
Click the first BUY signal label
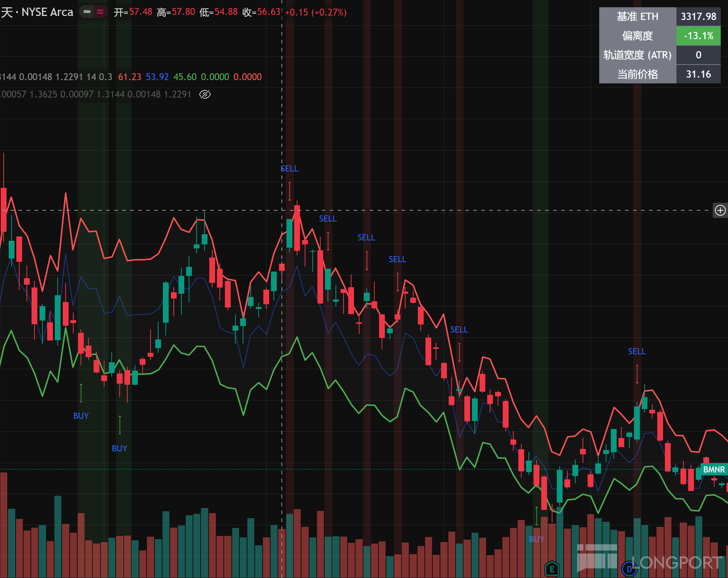pos(81,416)
